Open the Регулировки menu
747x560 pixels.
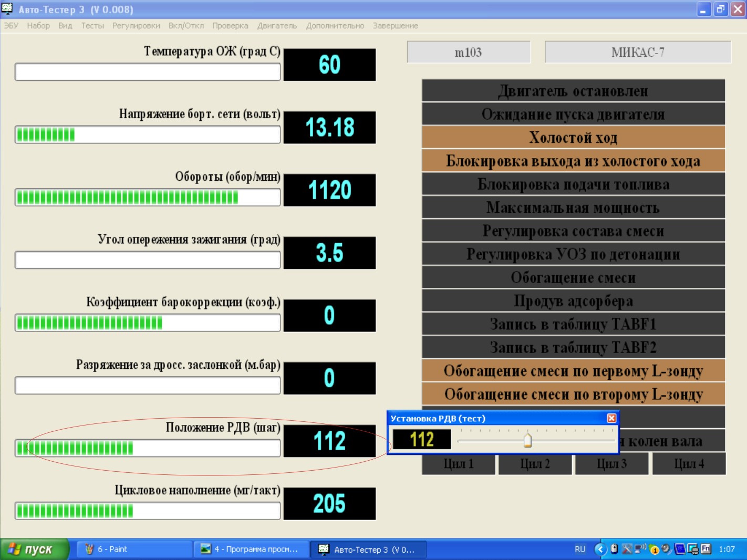point(136,26)
